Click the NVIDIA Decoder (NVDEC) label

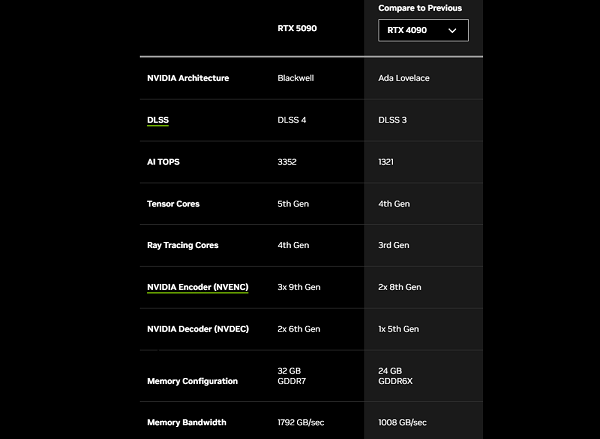(198, 329)
